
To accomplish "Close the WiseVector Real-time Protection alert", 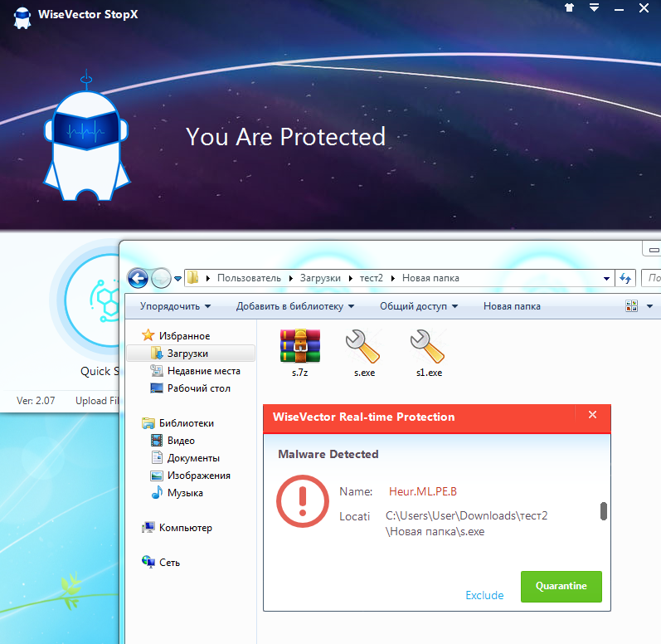I will [592, 415].
